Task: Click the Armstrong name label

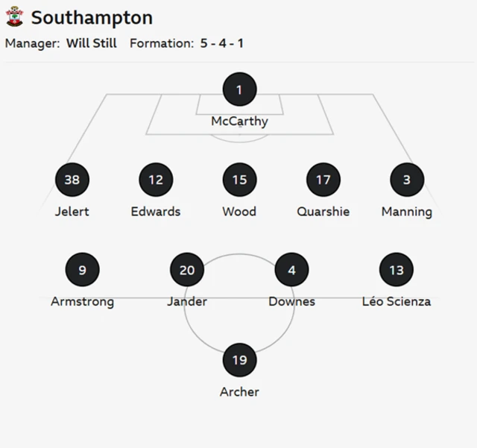Action: pyautogui.click(x=83, y=301)
